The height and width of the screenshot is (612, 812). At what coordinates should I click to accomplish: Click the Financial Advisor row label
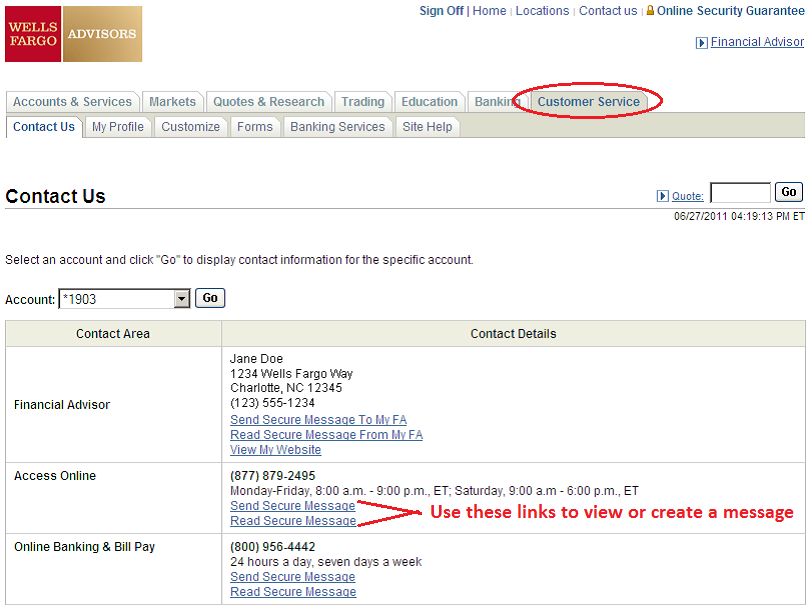(x=62, y=405)
